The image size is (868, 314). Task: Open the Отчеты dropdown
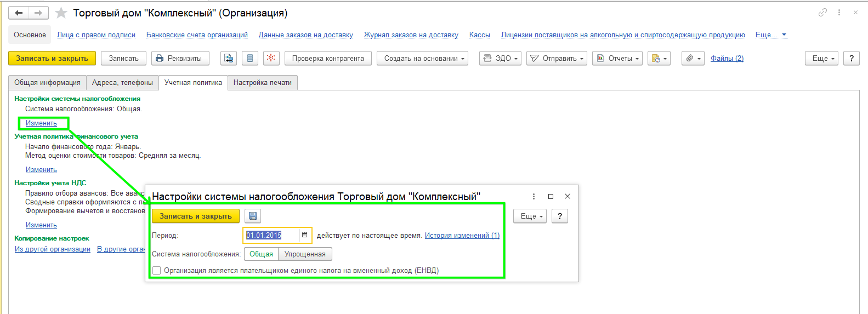point(617,58)
